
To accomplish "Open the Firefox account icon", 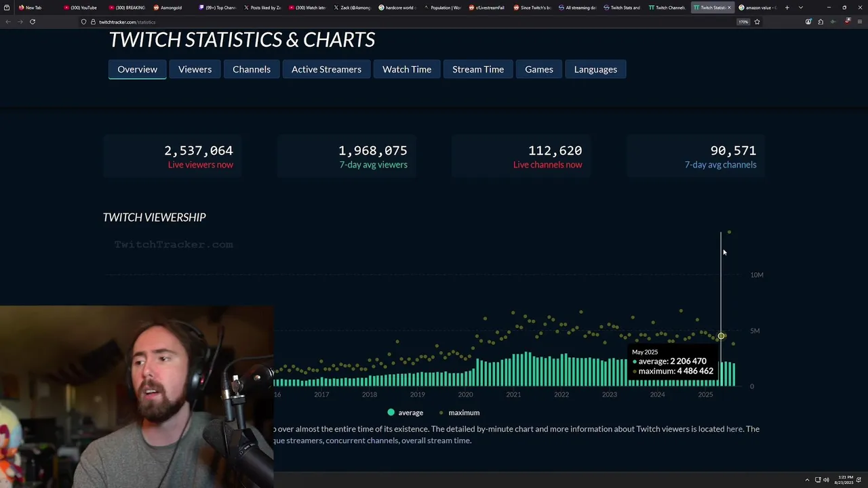I will pos(808,22).
